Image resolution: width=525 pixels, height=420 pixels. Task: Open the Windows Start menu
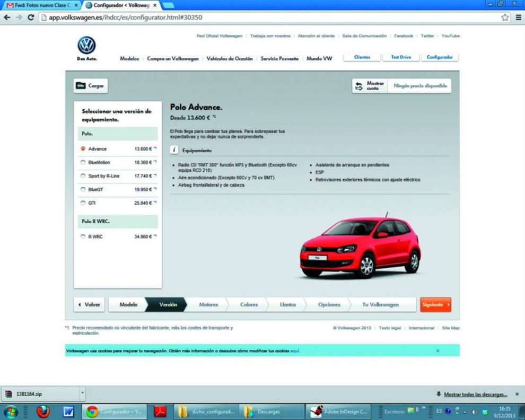coord(11,412)
